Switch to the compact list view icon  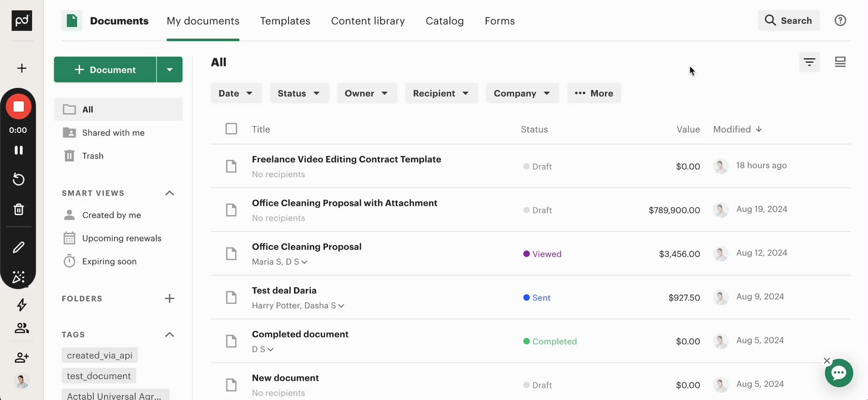(840, 62)
